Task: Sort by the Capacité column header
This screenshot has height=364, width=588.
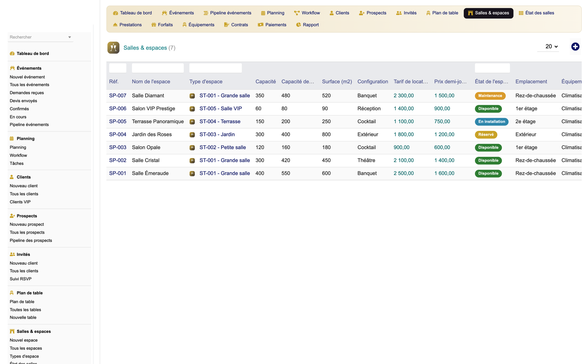Action: (266, 82)
